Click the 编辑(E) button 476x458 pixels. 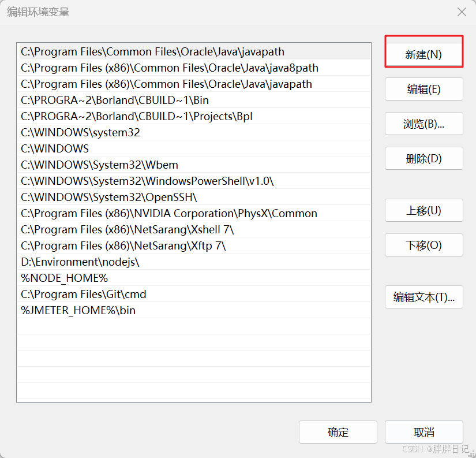click(424, 89)
